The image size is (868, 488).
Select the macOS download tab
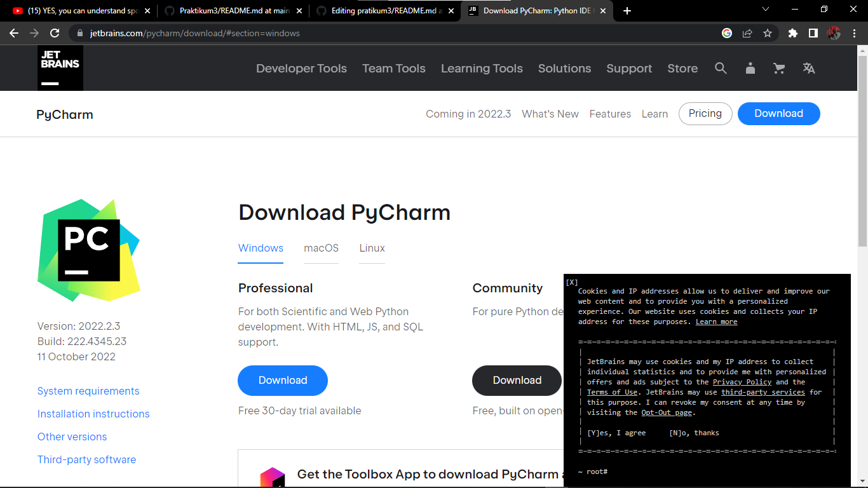tap(321, 248)
